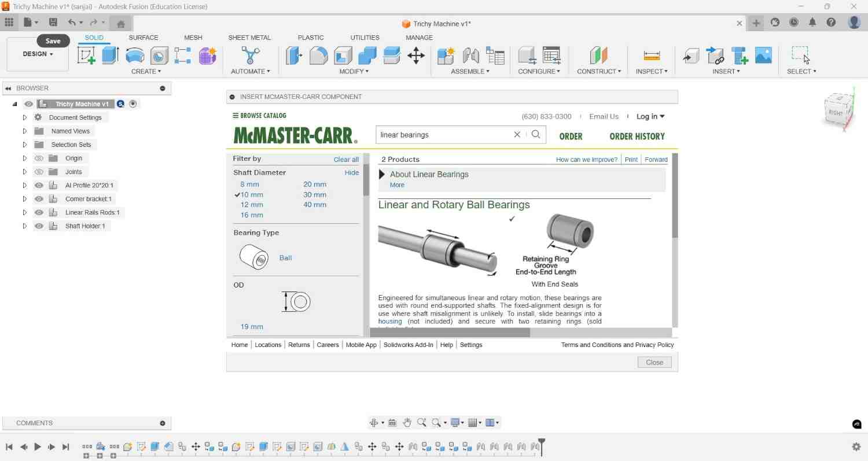Click the Pan tool in the navigation bar

pos(407,422)
